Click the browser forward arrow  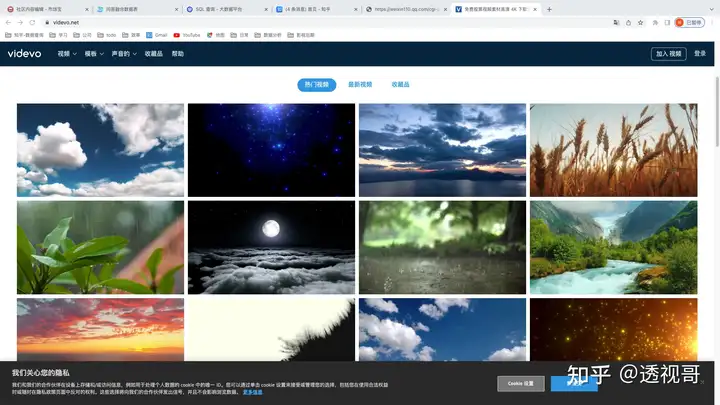click(20, 22)
